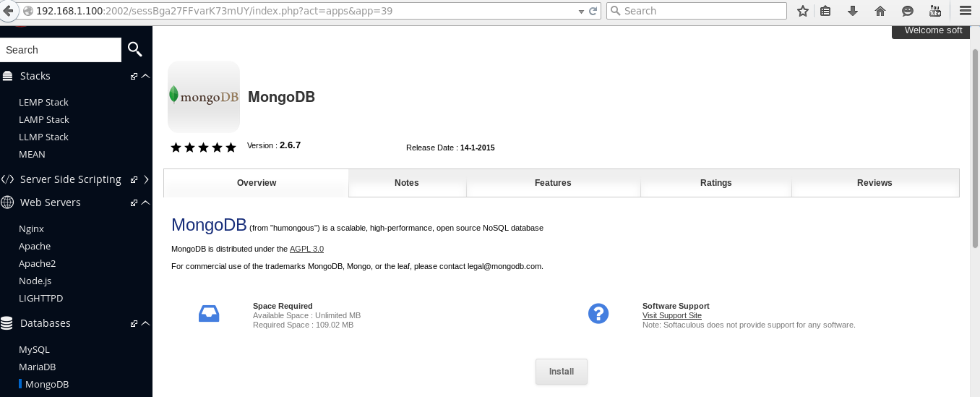This screenshot has height=397, width=980.
Task: Open Stacks in new window icon
Action: coord(134,76)
